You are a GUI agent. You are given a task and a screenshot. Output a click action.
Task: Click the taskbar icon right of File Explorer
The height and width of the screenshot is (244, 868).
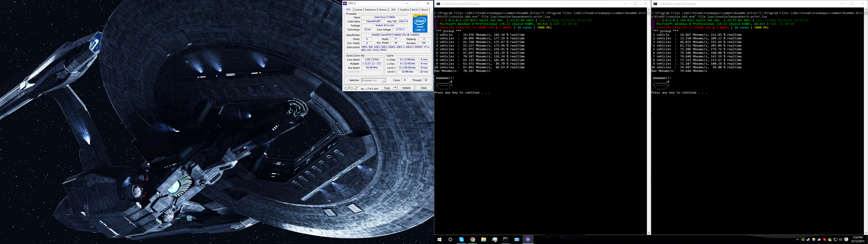[495, 240]
